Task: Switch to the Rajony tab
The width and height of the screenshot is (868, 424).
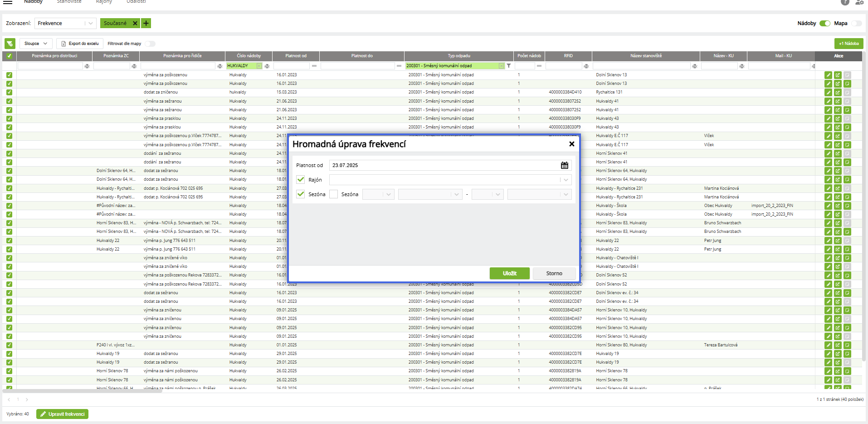Action: [104, 2]
